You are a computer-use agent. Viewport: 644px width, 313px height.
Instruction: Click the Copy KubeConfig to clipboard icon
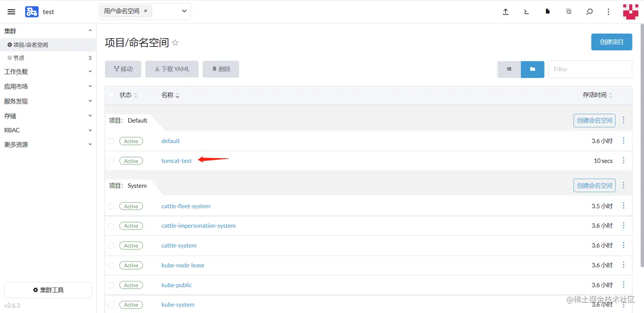pos(569,12)
